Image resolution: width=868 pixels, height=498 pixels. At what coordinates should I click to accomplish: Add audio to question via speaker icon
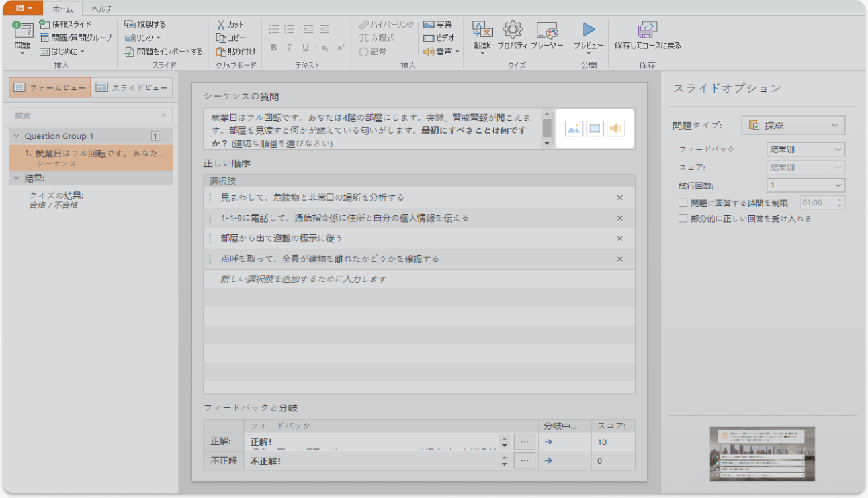click(616, 128)
